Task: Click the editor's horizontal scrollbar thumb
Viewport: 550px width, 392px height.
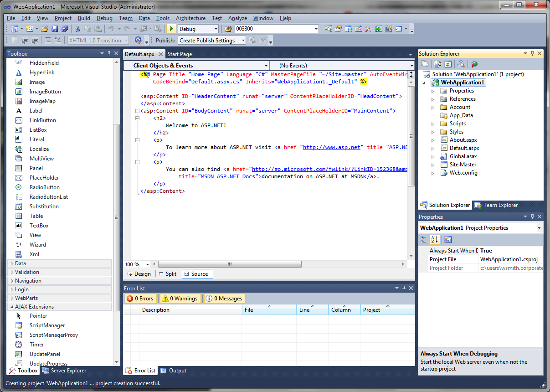Action: coord(230,264)
